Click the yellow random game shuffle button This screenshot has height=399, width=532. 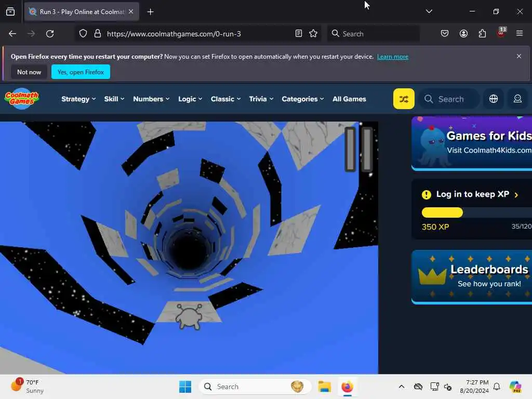pyautogui.click(x=404, y=99)
